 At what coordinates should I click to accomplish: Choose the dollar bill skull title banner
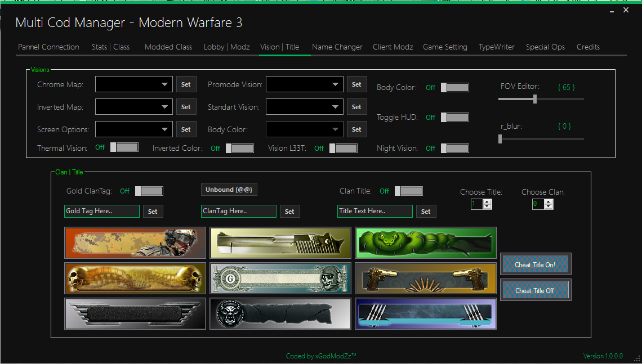(280, 278)
